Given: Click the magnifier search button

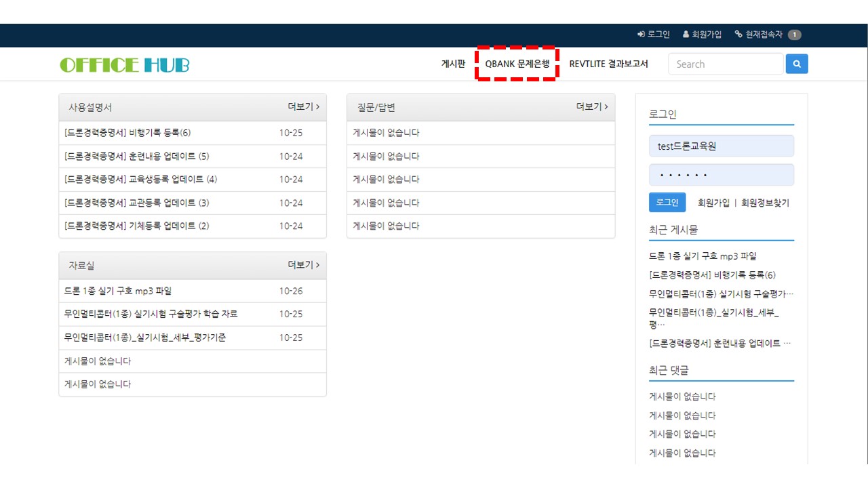Looking at the screenshot, I should [797, 64].
